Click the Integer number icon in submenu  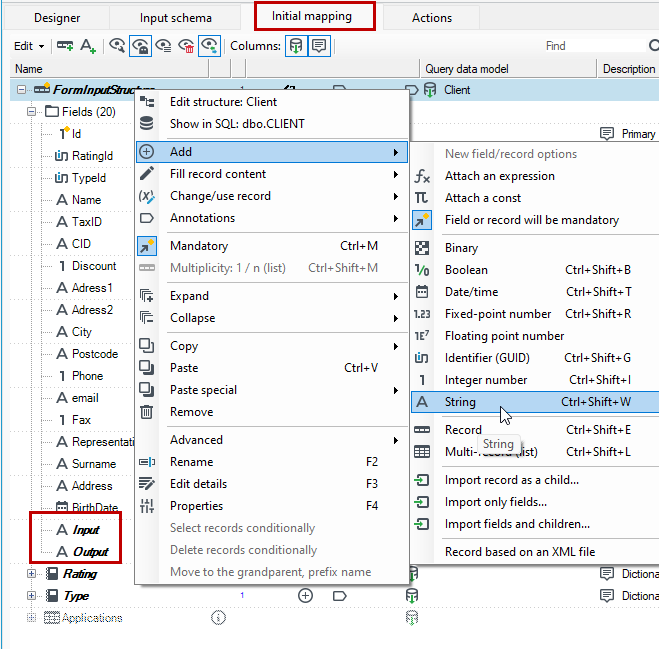[x=422, y=380]
